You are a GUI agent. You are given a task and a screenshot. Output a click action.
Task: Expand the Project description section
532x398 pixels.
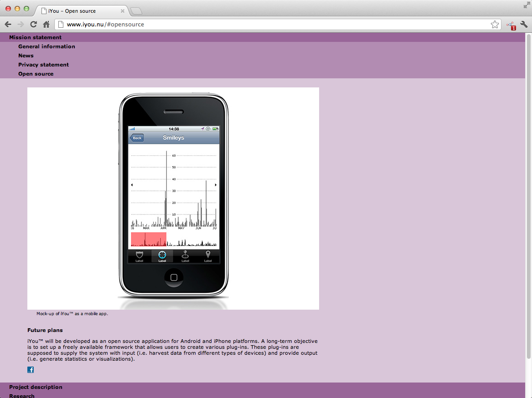tap(36, 387)
